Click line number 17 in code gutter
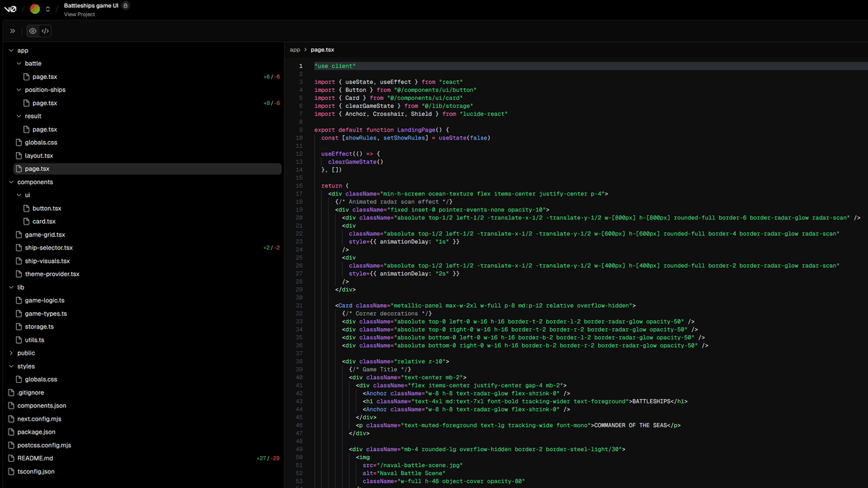This screenshot has width=868, height=488. pyautogui.click(x=299, y=194)
